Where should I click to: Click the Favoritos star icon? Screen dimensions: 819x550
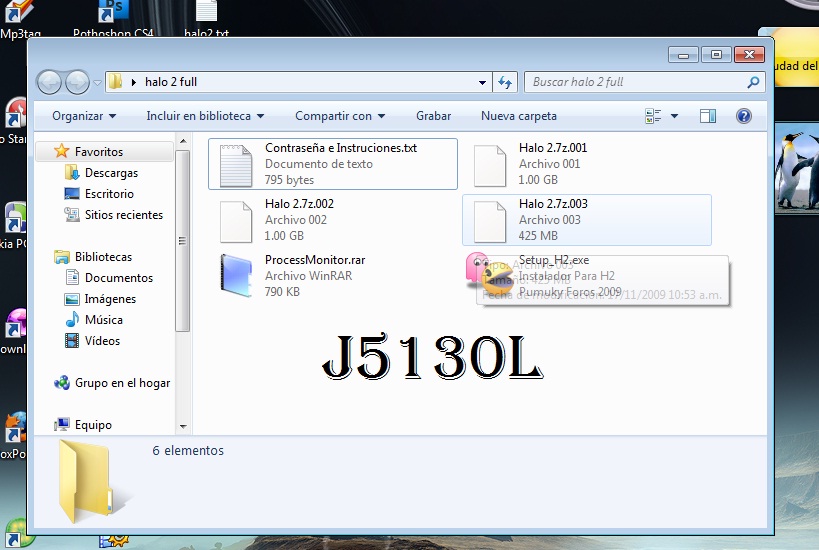[62, 151]
